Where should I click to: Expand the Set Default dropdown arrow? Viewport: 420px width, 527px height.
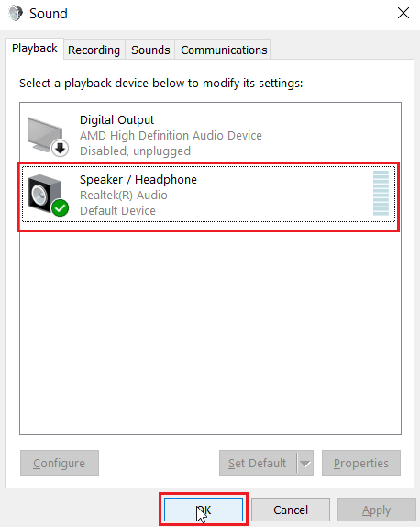point(305,463)
